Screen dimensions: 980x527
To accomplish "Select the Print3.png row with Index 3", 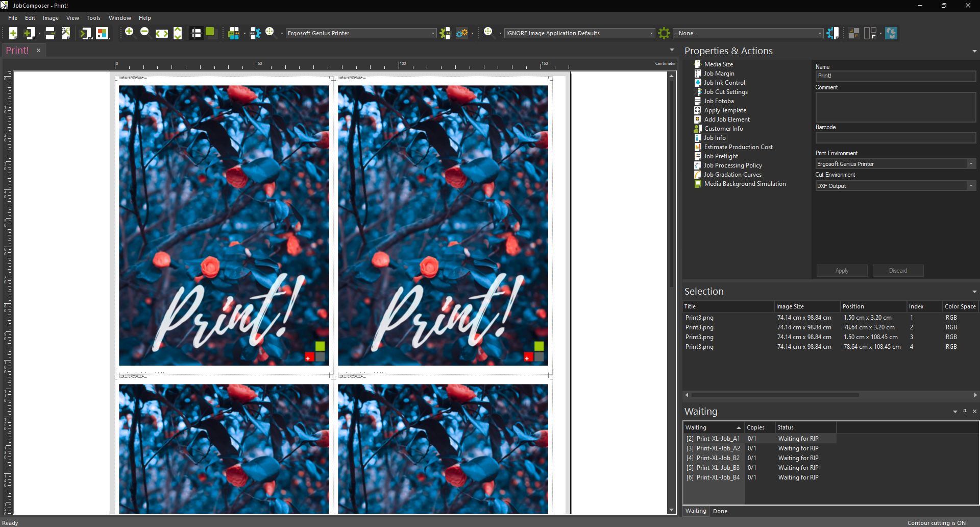I will click(830, 337).
